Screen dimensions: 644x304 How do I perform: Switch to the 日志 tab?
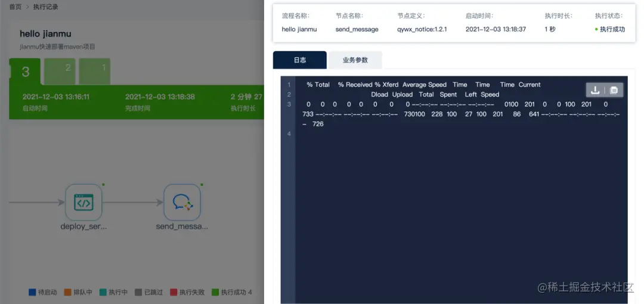(300, 60)
